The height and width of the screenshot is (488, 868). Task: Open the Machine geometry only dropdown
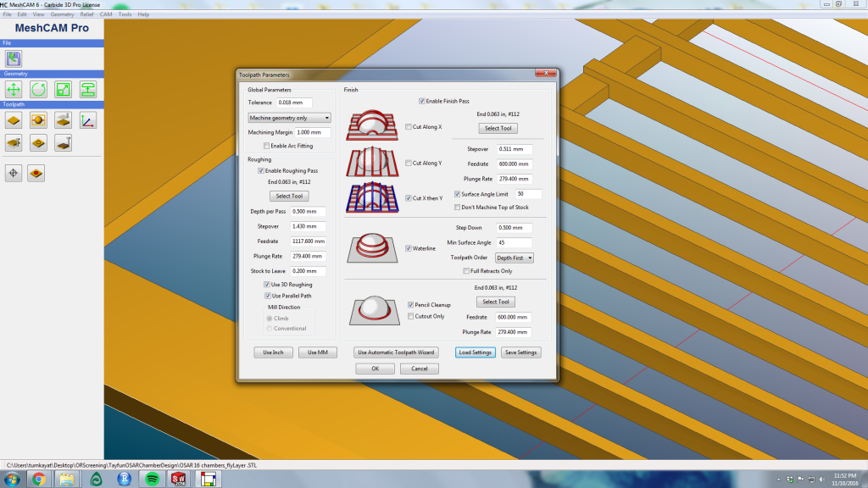point(289,118)
